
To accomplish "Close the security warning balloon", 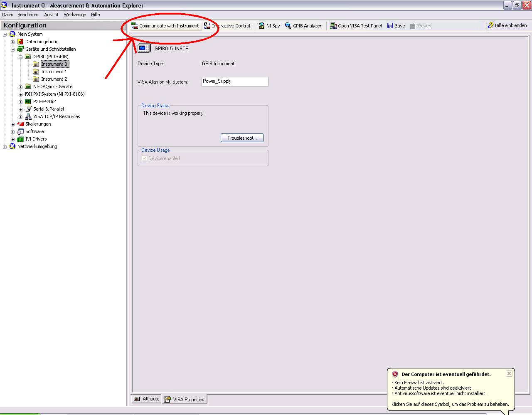I will (x=509, y=373).
